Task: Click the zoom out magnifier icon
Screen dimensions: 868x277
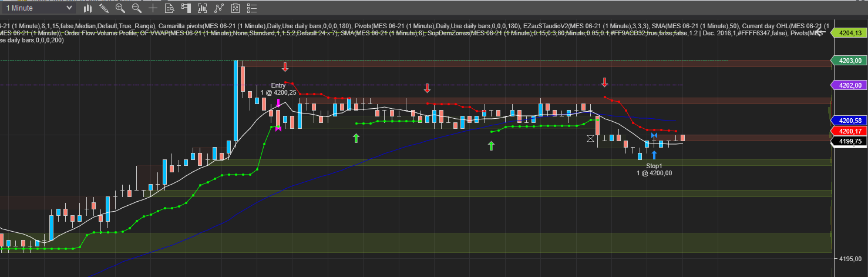Action: click(137, 8)
